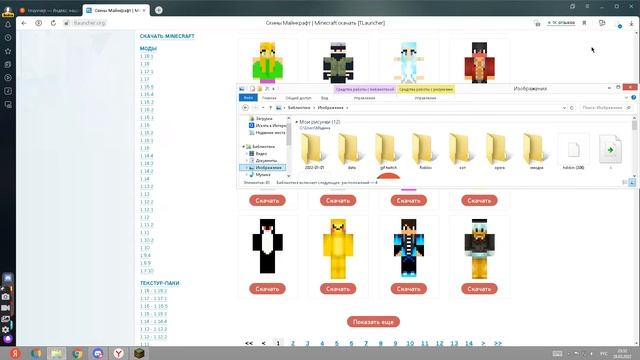The height and width of the screenshot is (360, 640).
Task: Open the video play icon in the browser sidebar
Action: (8, 78)
